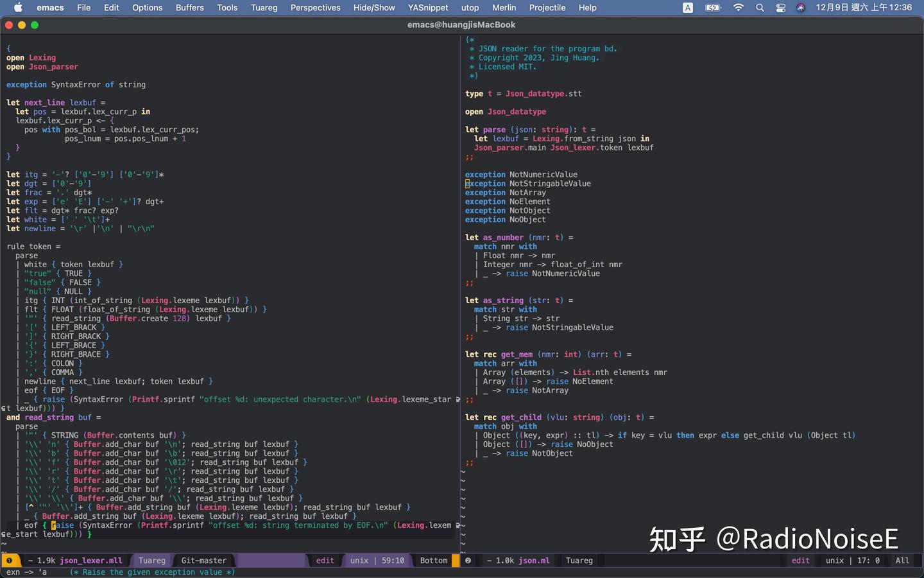The image size is (924, 578).
Task: Open the Perspectives menu
Action: coord(315,8)
